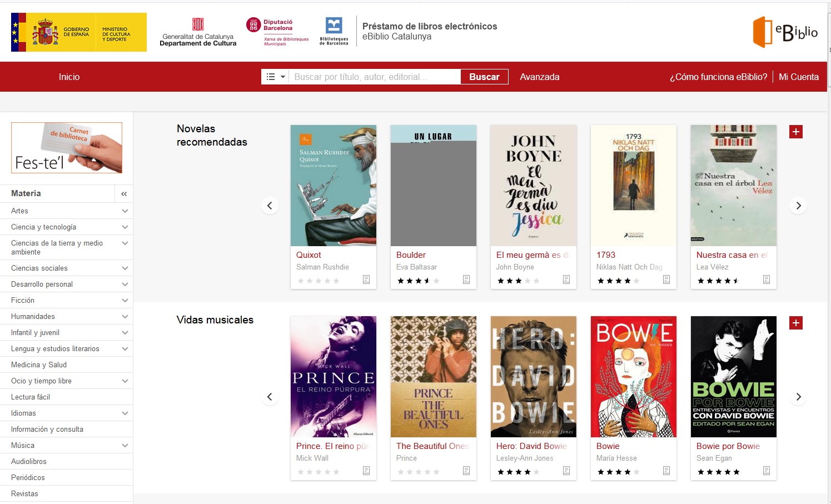Click the ebook format icon on Quixot card
831x504 pixels.
[x=366, y=280]
